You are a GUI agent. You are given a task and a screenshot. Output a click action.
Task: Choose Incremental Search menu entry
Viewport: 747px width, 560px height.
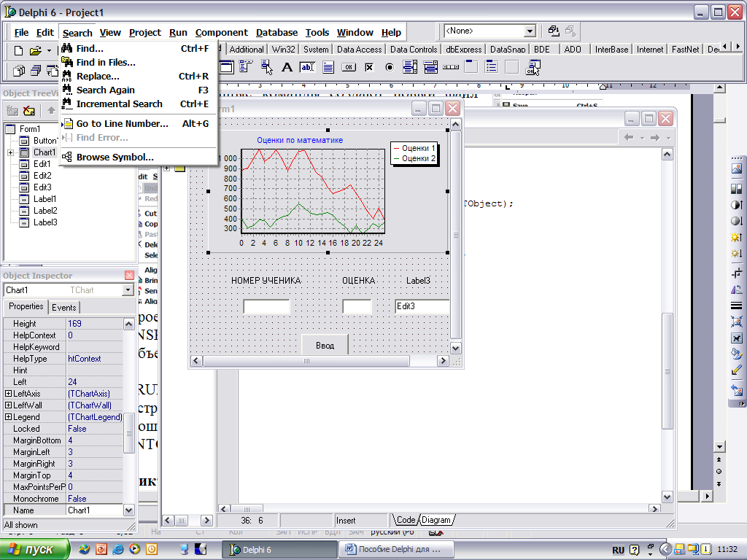point(139,104)
